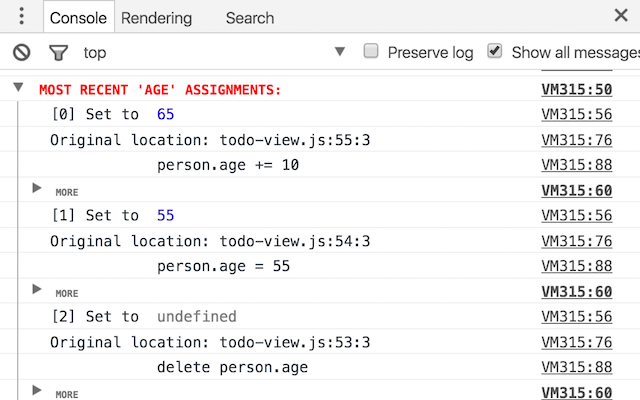Open VM315:56 link beside '[0] Set to 65'
This screenshot has width=640, height=400.
click(x=577, y=114)
